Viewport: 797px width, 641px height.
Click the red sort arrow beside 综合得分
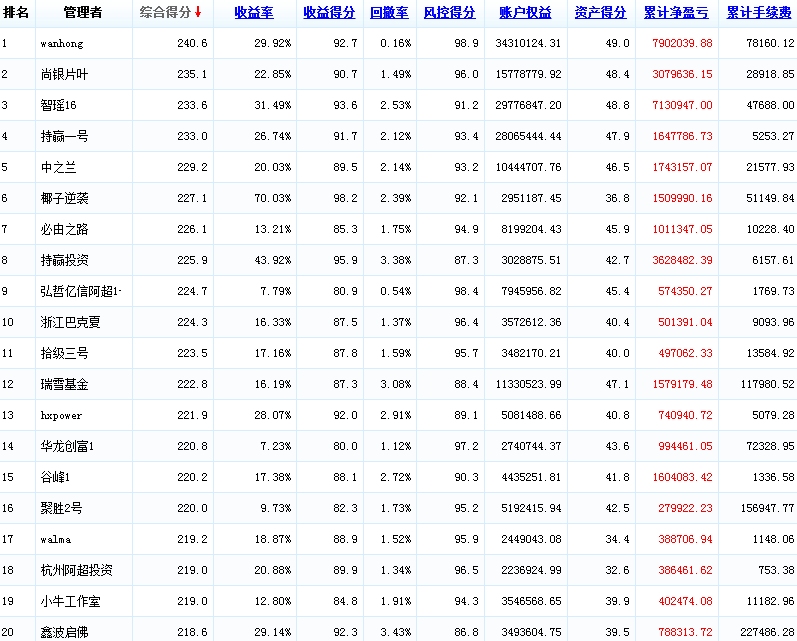coord(198,13)
